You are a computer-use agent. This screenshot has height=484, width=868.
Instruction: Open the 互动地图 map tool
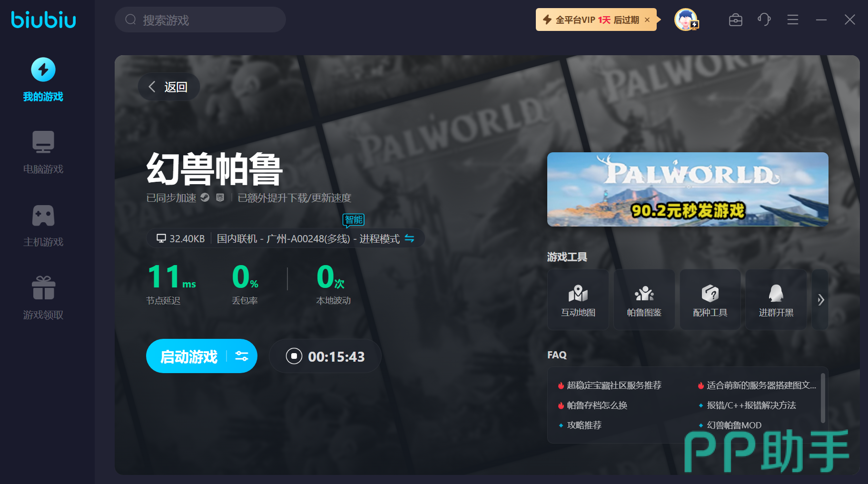(x=578, y=300)
